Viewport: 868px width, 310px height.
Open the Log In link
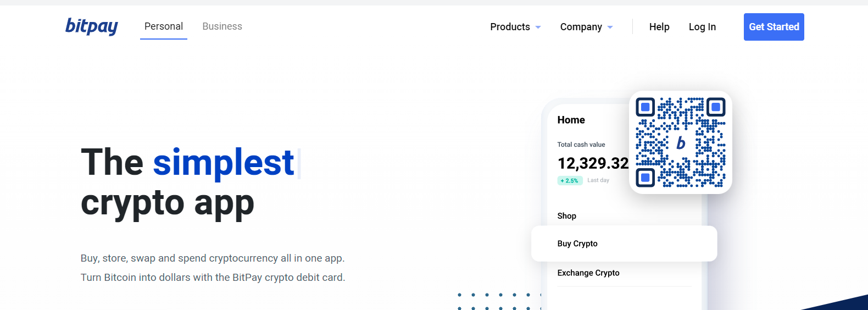coord(702,27)
